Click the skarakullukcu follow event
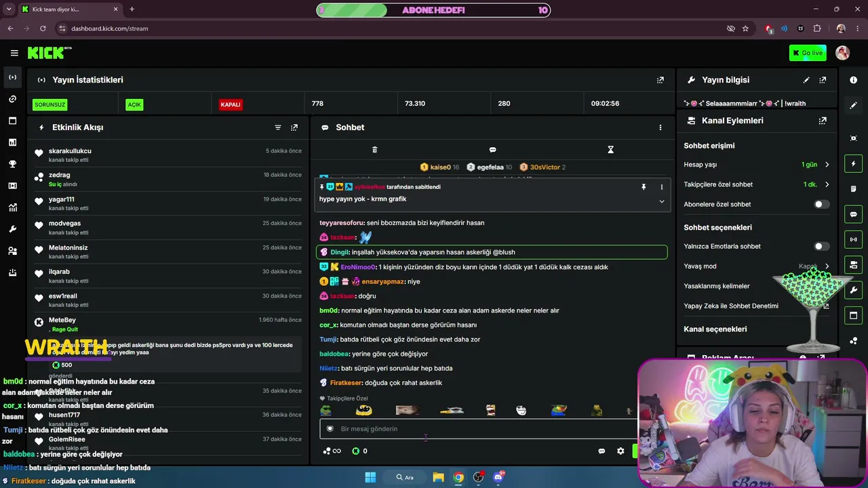Image resolution: width=868 pixels, height=488 pixels. (168, 155)
